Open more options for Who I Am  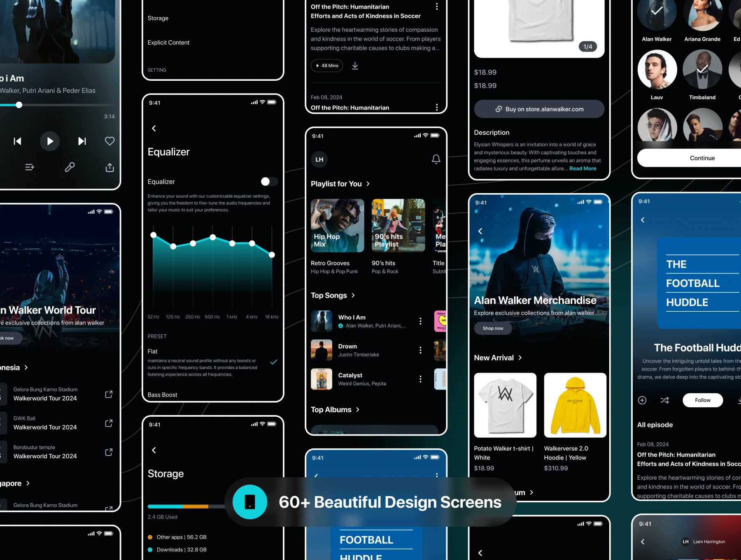(x=420, y=321)
